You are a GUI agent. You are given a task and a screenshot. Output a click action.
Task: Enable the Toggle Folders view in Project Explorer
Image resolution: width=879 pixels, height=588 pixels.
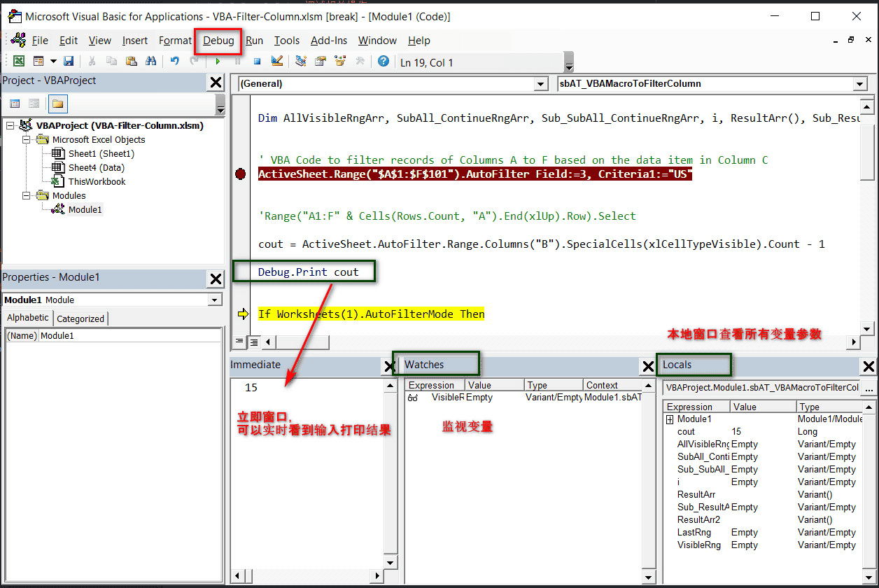[x=58, y=104]
